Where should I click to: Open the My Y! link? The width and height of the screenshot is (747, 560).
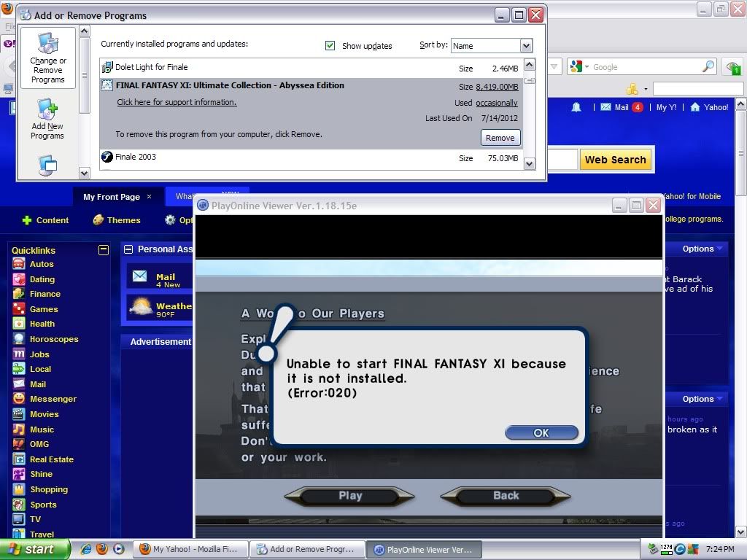[x=666, y=107]
